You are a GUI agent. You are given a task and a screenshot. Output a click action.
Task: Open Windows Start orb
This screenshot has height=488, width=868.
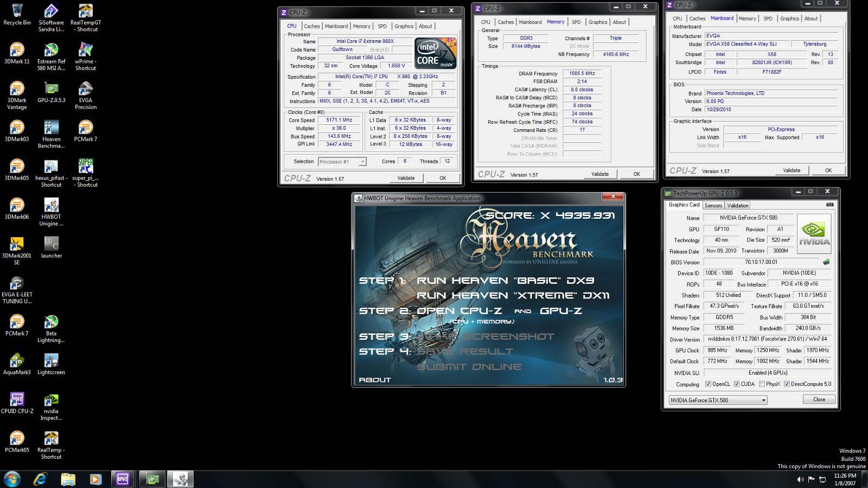(12, 479)
